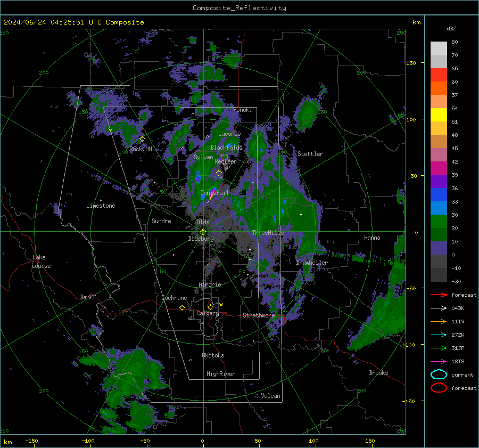Click the cyan current ellipse icon
This screenshot has height=448, width=479.
click(x=439, y=374)
